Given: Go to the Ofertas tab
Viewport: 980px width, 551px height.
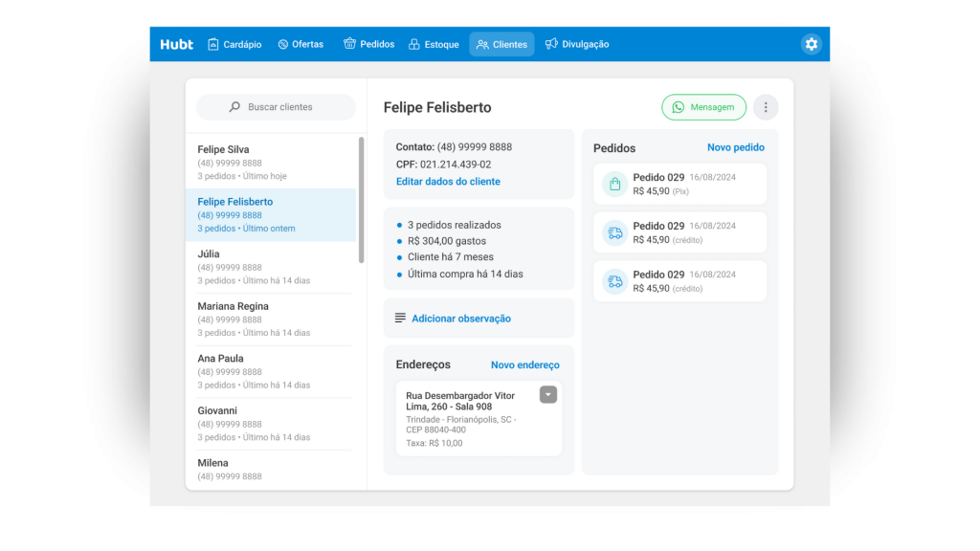Looking at the screenshot, I should 301,44.
